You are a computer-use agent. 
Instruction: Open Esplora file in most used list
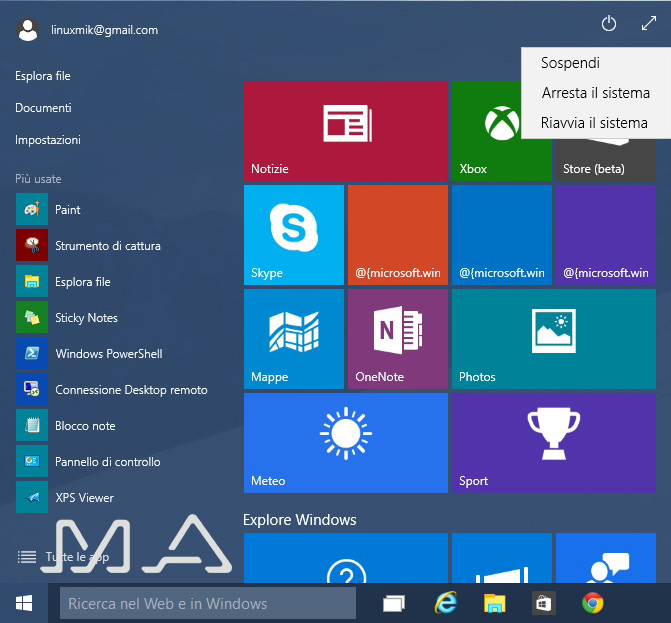coord(63,281)
